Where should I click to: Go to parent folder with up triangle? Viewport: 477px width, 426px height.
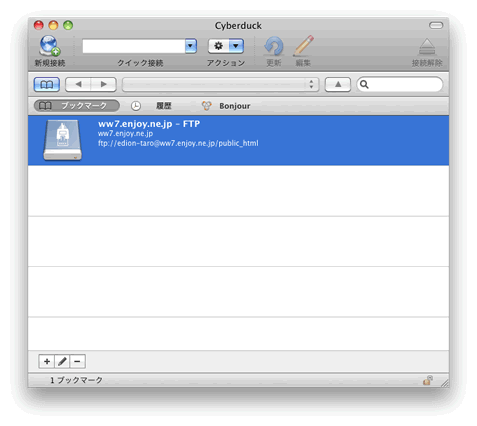coord(338,84)
